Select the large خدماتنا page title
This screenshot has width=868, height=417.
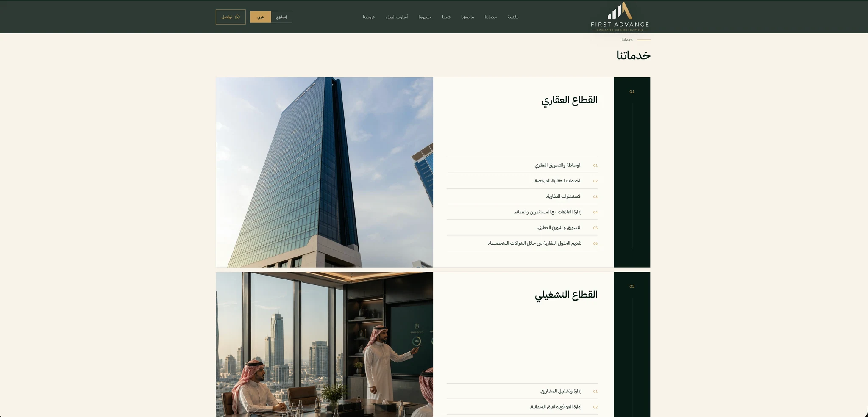633,55
